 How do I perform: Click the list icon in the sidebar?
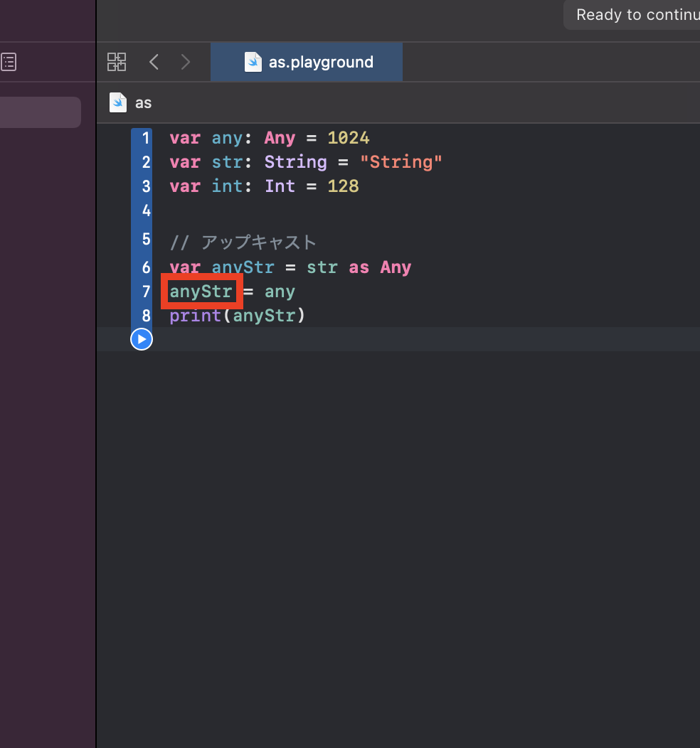[x=9, y=62]
